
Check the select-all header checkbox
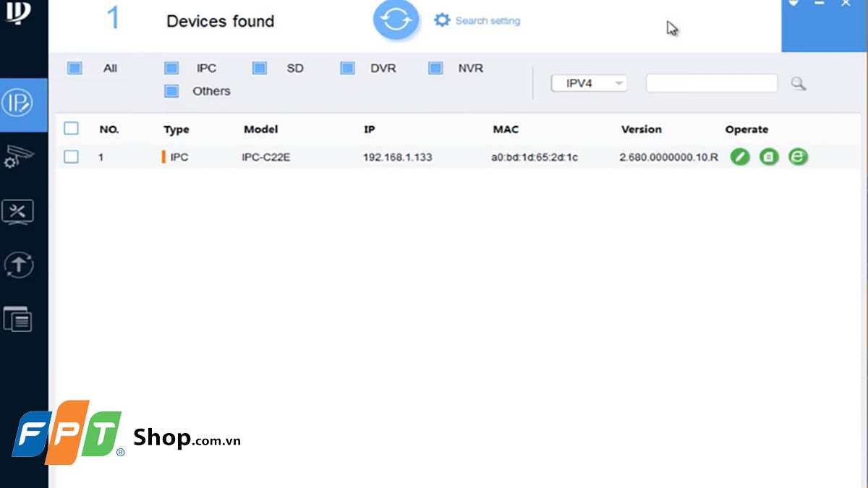coord(71,129)
